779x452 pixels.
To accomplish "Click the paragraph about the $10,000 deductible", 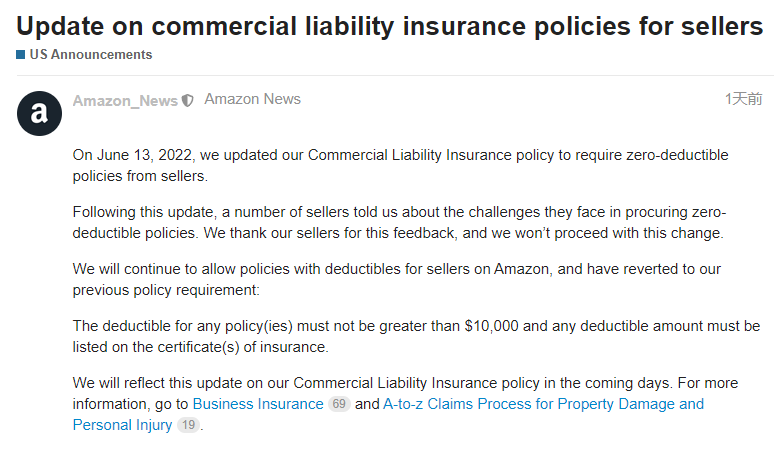I will point(416,336).
